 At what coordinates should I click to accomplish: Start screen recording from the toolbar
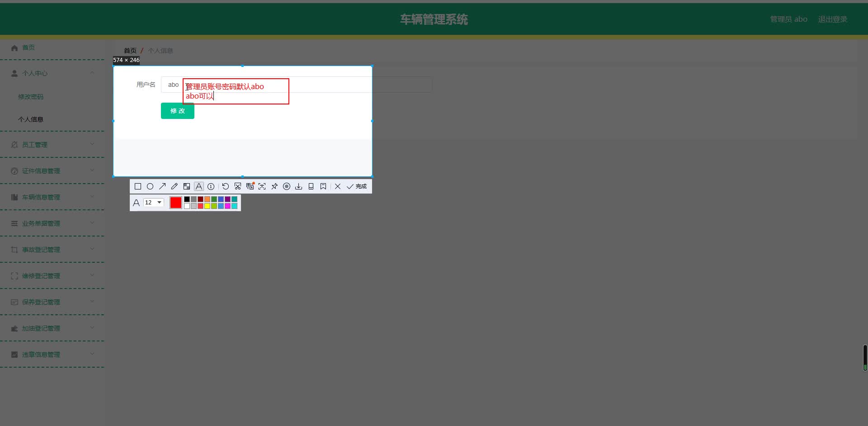coord(287,186)
